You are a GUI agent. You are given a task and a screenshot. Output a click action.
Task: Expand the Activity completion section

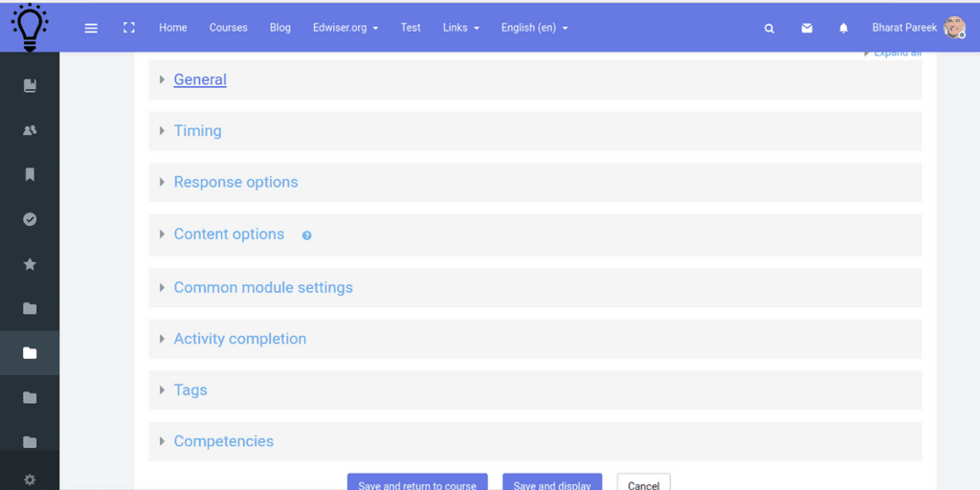coord(240,339)
